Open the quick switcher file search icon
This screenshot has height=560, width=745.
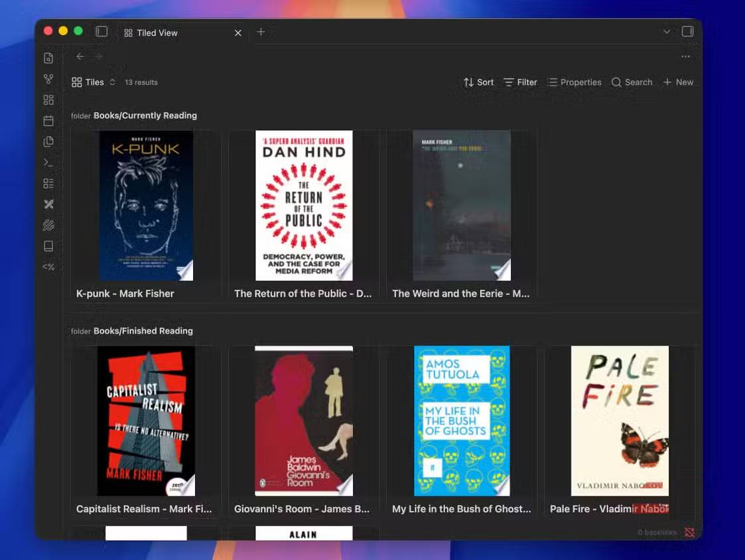click(x=48, y=58)
